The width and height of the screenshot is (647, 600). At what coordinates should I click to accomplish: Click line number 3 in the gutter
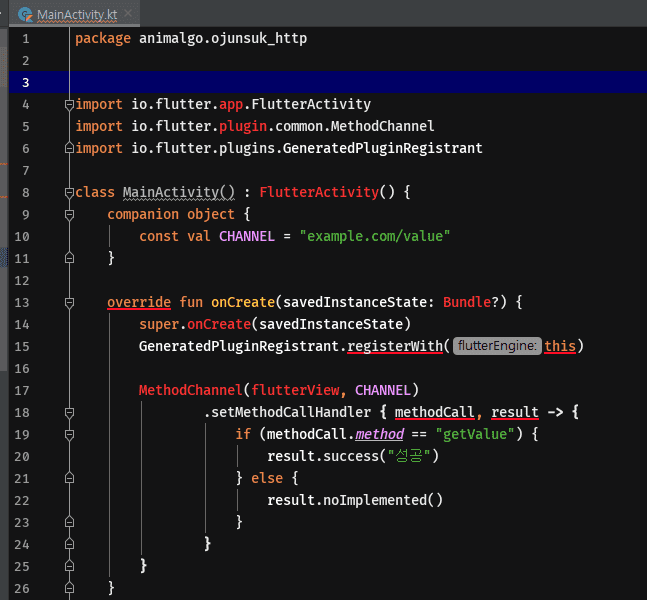click(25, 82)
